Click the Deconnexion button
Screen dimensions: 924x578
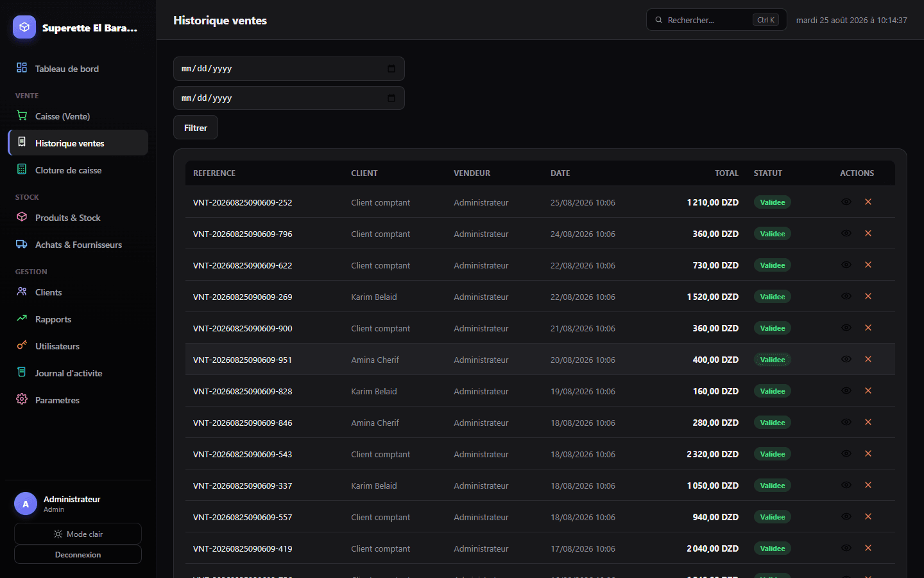[x=78, y=554]
